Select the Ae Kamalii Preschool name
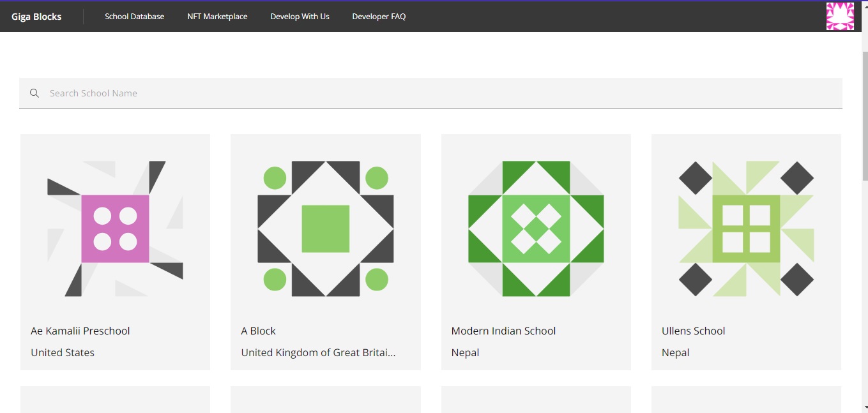Screen dimensions: 868x413 80,331
